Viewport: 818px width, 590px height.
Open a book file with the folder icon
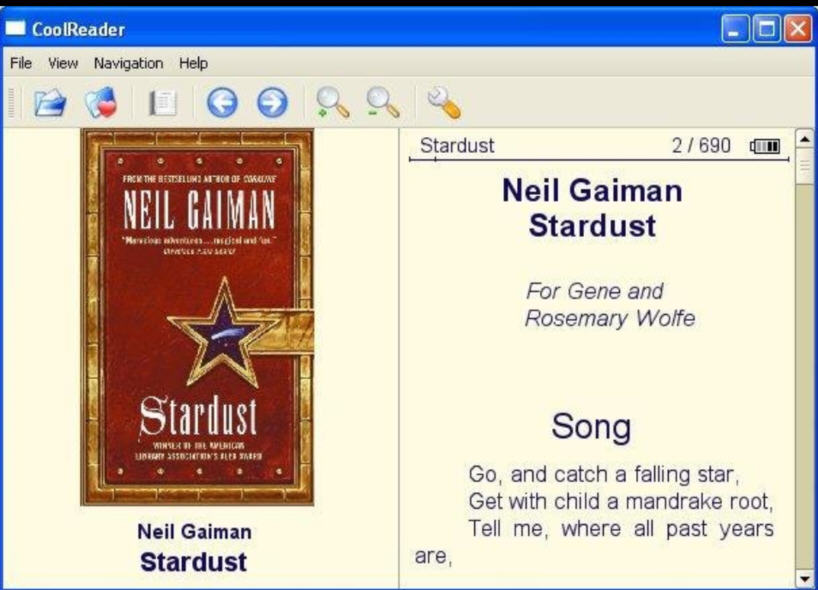[x=50, y=102]
